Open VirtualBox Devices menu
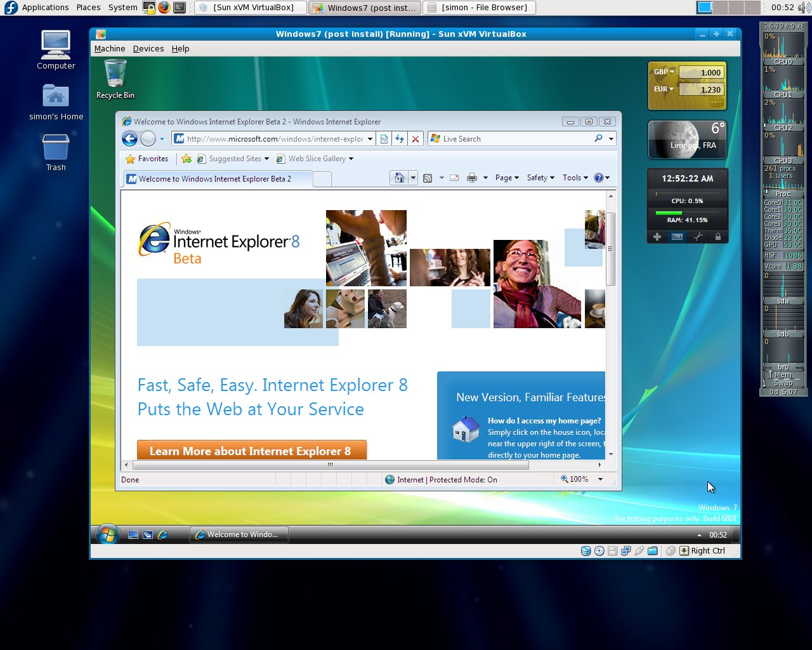Viewport: 812px width, 650px height. (148, 48)
